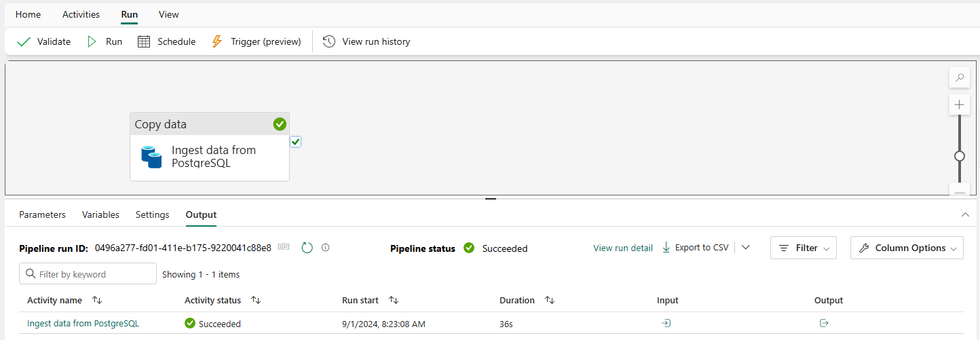
Task: Open the Output details icon for activity
Action: [824, 323]
